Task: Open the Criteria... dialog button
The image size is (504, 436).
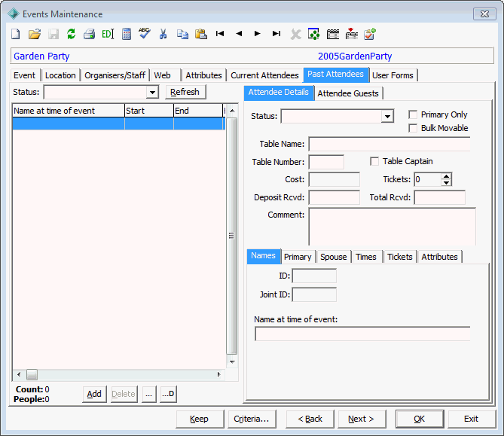Action: pyautogui.click(x=252, y=419)
